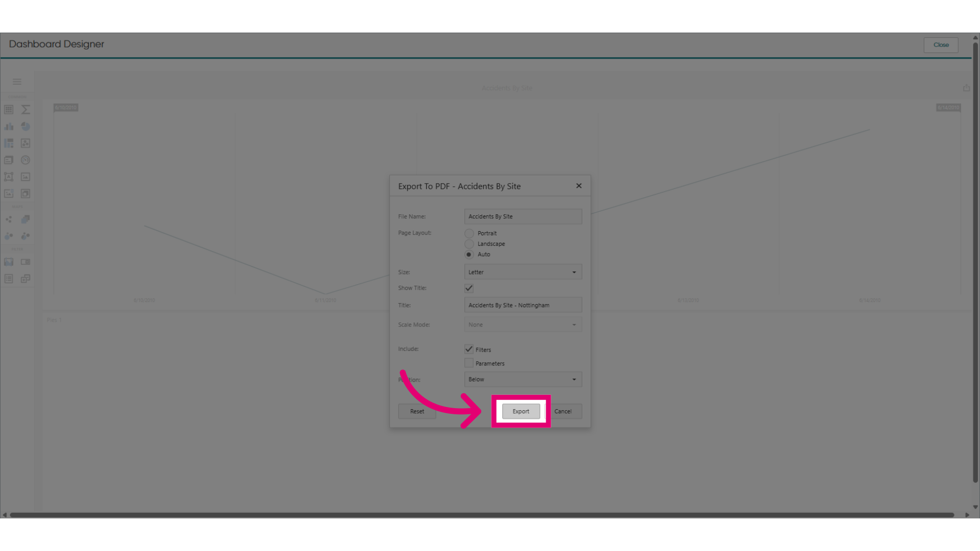Click the 6/10/2010 range start label
The height and width of the screenshot is (551, 980).
[66, 108]
